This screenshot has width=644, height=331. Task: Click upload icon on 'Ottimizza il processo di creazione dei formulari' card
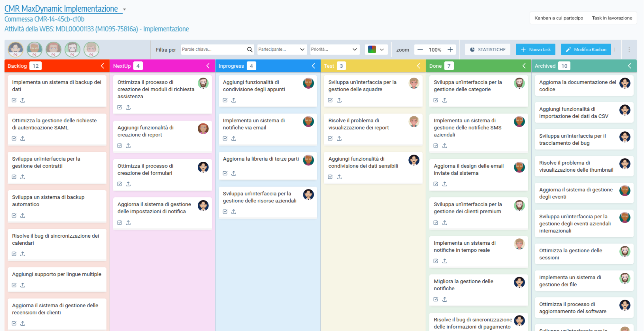click(x=128, y=184)
